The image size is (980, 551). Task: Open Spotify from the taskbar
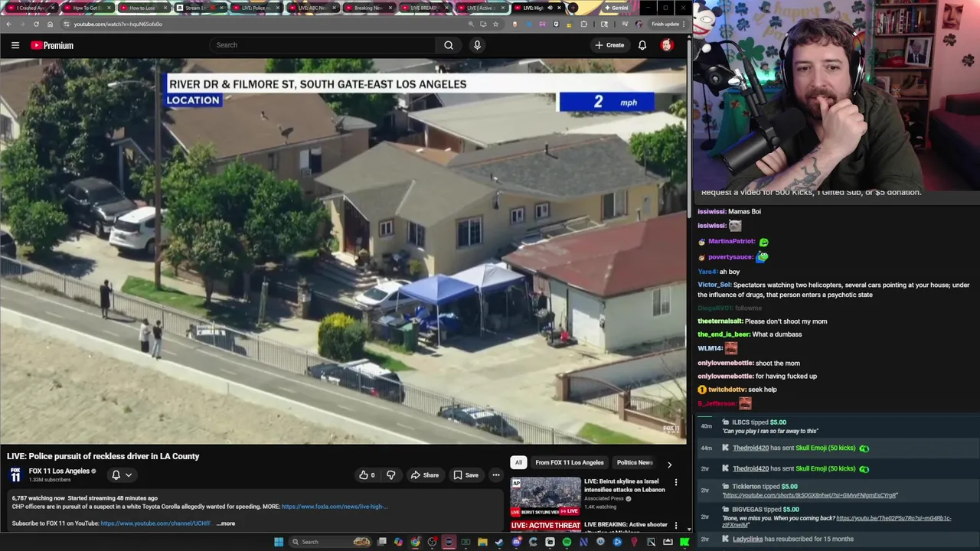click(x=567, y=542)
